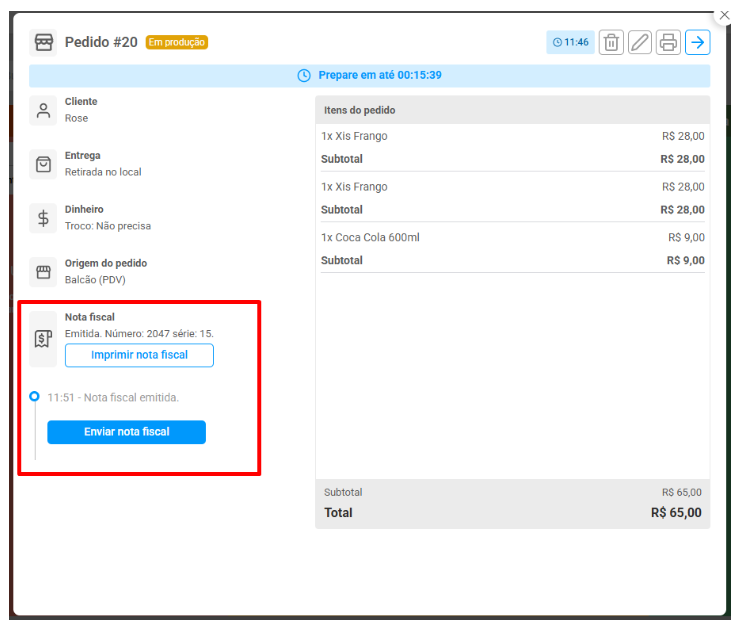Click the Total R$ 65,00 row

(512, 513)
